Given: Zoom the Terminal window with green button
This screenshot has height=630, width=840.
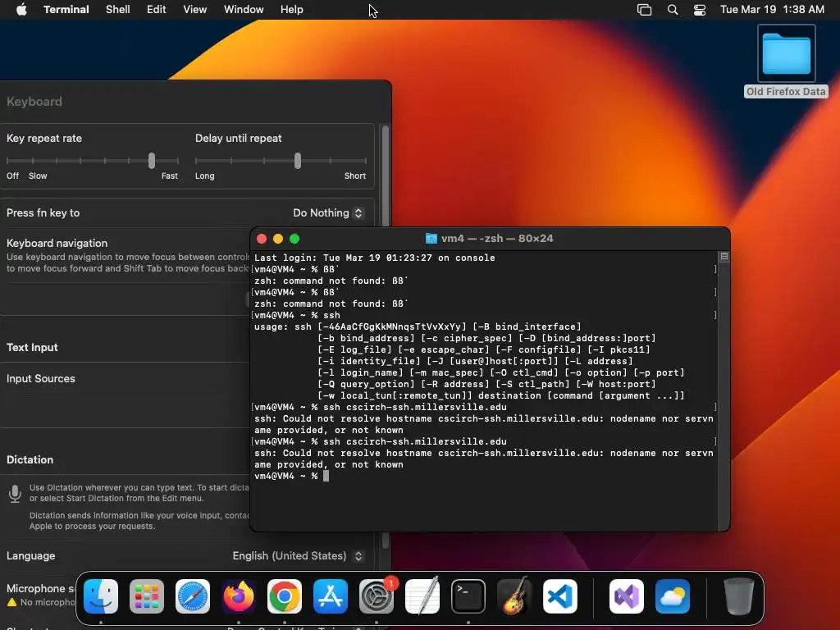Looking at the screenshot, I should [x=294, y=239].
